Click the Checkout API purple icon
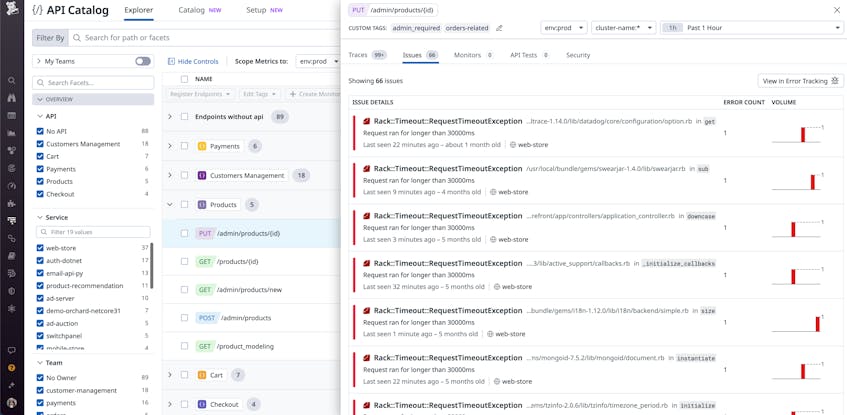Screen dimensions: 847x415 [202, 404]
